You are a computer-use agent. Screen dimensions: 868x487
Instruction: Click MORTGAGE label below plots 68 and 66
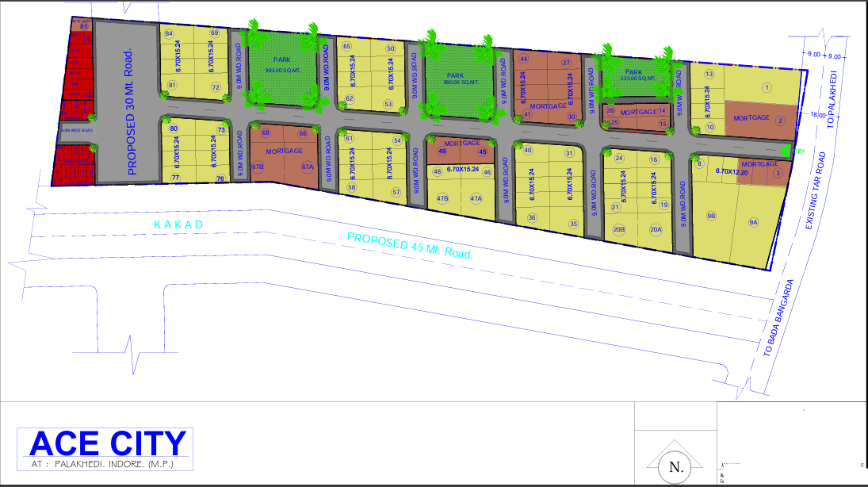click(284, 151)
